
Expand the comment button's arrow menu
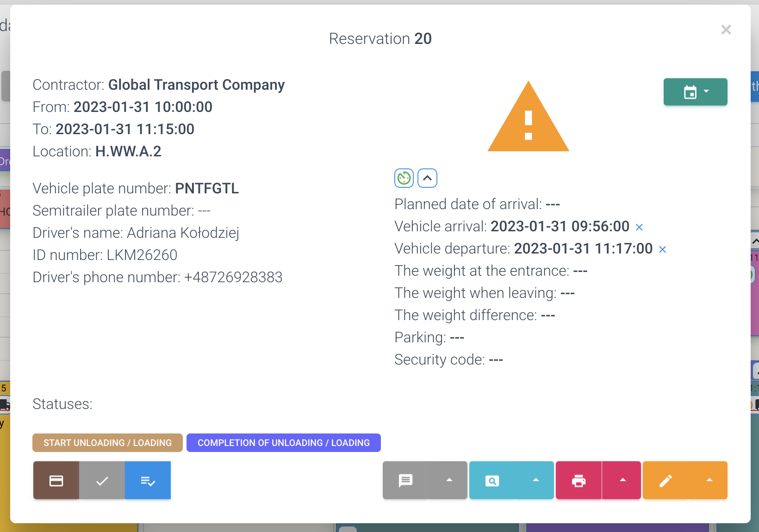tap(449, 480)
